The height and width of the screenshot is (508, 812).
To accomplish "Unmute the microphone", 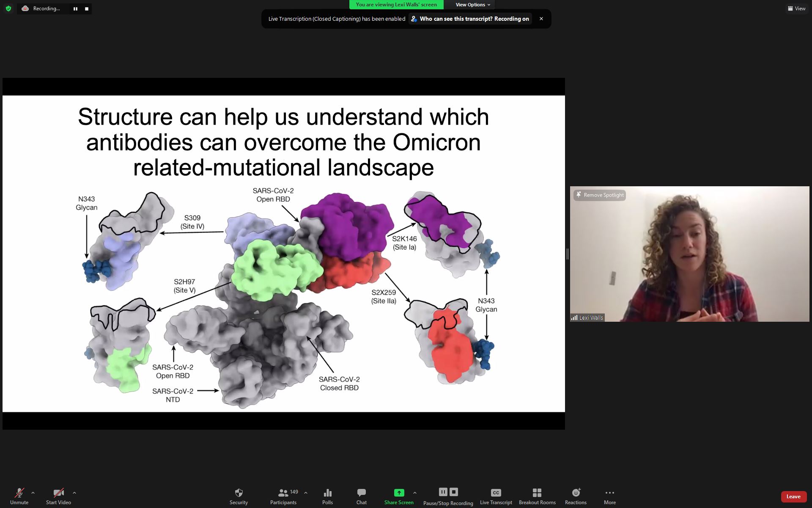I will [x=19, y=496].
